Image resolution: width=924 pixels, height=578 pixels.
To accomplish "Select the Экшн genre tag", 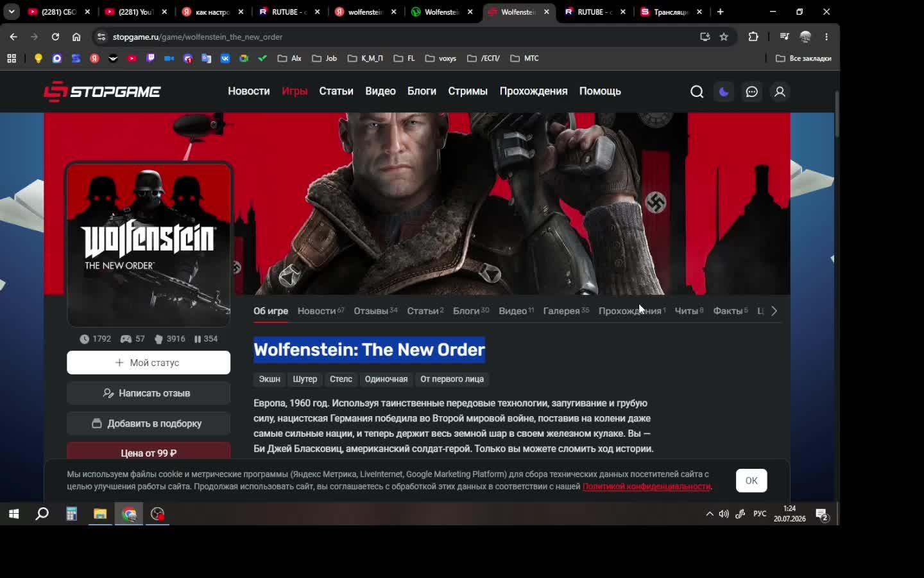I will (269, 379).
